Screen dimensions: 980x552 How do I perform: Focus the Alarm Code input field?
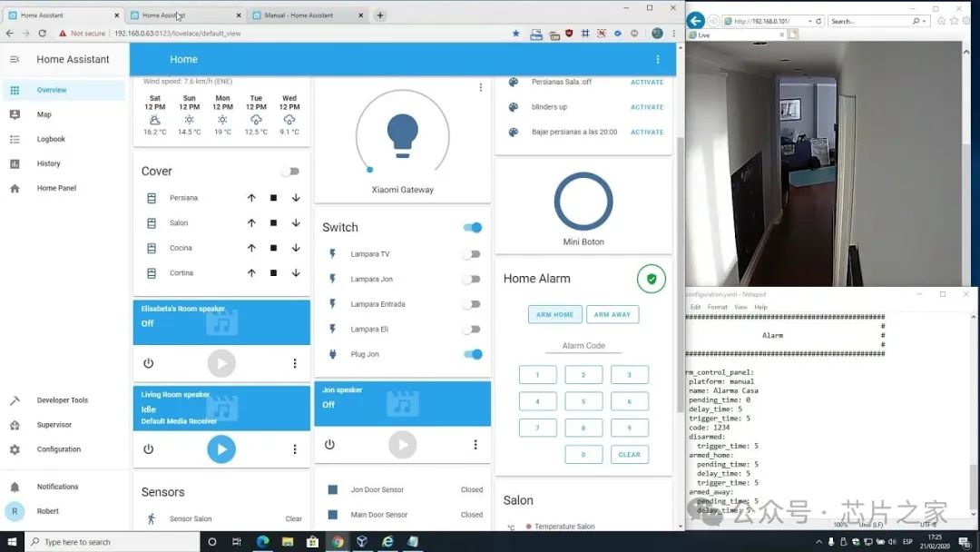(x=583, y=346)
